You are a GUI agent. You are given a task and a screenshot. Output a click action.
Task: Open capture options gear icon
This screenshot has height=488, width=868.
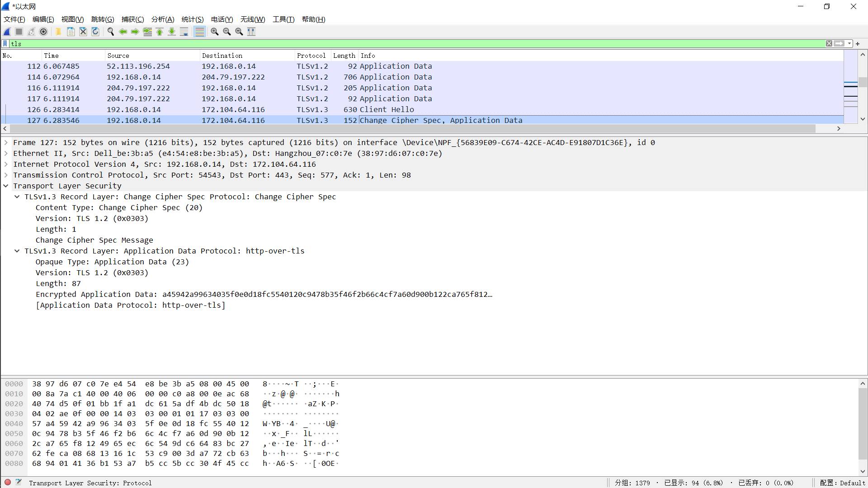coord(43,32)
